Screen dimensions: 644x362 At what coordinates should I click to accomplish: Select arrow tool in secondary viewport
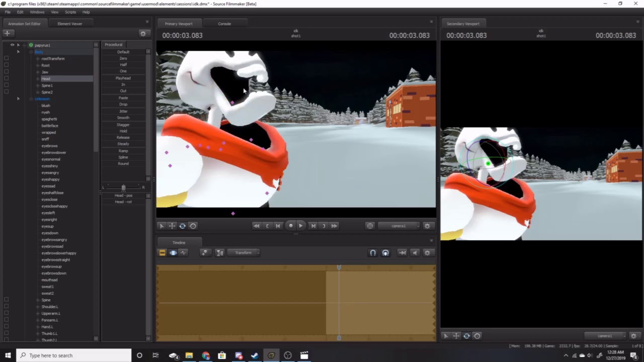[x=446, y=336]
